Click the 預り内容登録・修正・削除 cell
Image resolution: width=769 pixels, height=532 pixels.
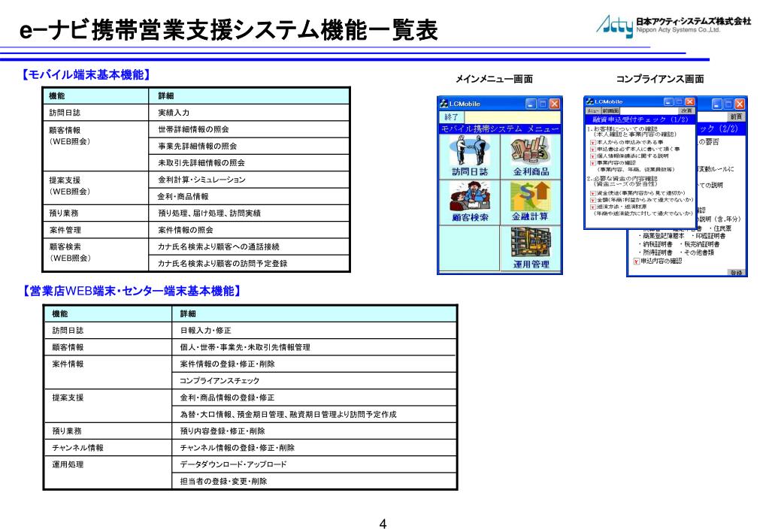(314, 431)
